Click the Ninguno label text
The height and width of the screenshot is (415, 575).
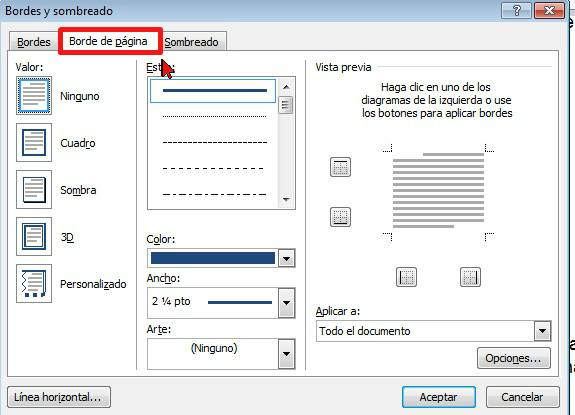click(x=80, y=96)
